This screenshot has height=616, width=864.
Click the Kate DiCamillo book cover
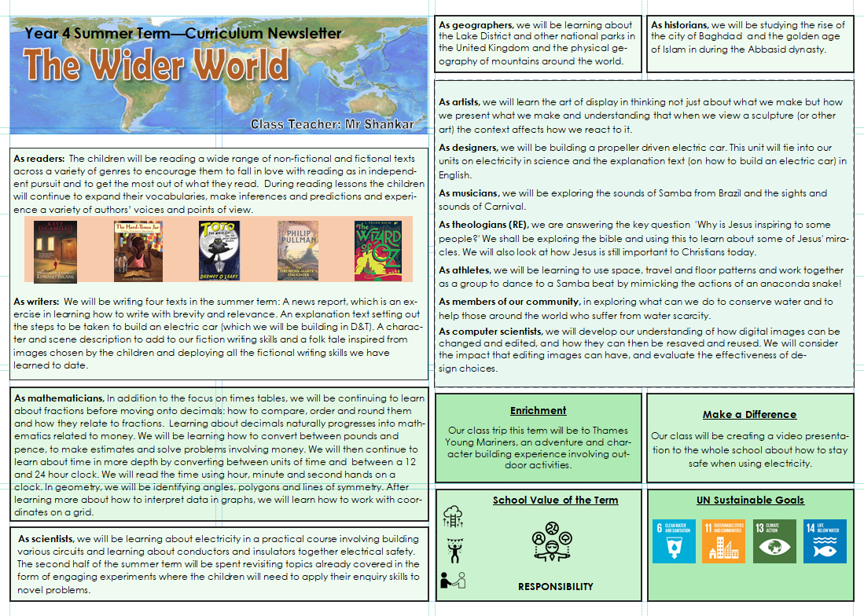55,251
